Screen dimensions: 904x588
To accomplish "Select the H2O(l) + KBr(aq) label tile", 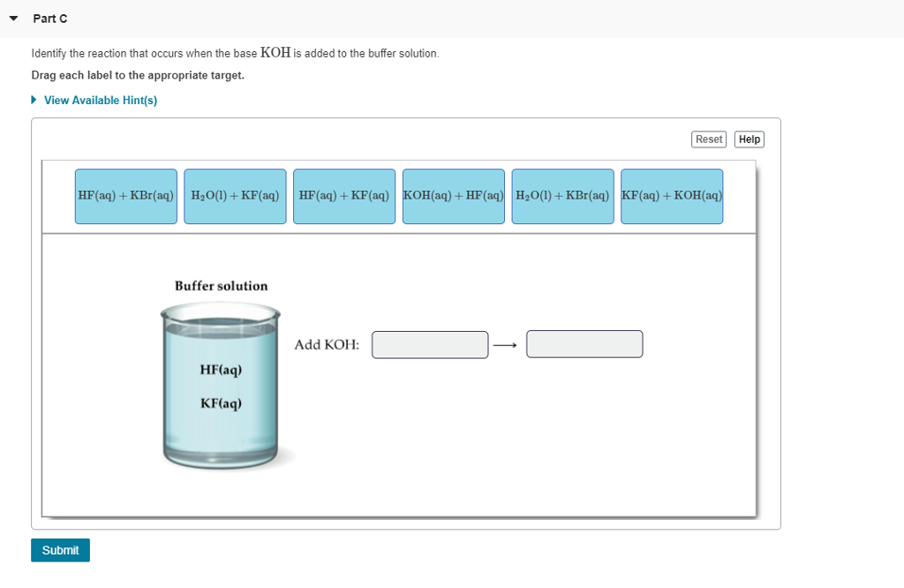I will pyautogui.click(x=562, y=196).
